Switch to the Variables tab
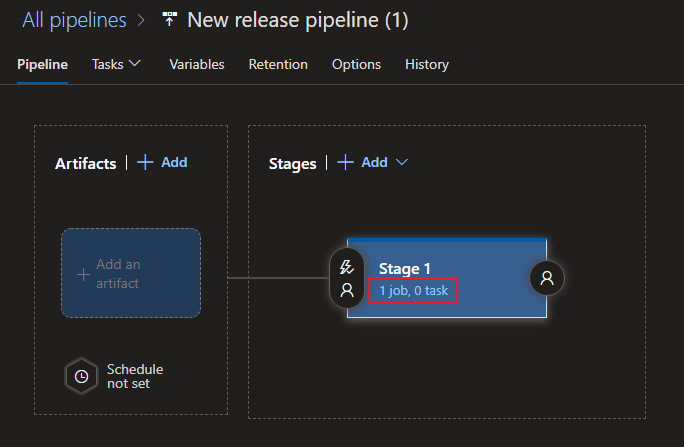684x447 pixels. (197, 64)
